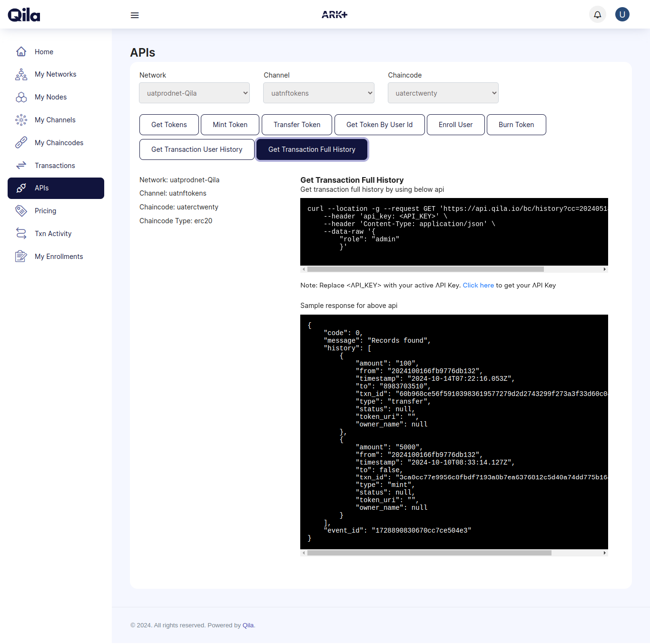Click the 'Chaincode: uaterctwenty' info text
This screenshot has width=650, height=644.
(x=179, y=207)
